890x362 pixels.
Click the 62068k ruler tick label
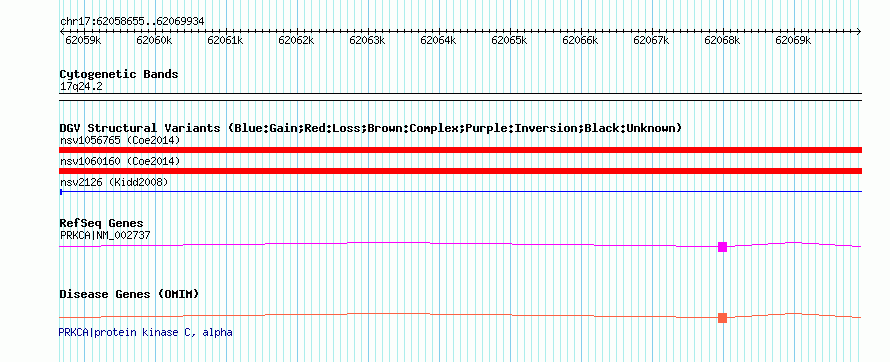(x=722, y=41)
